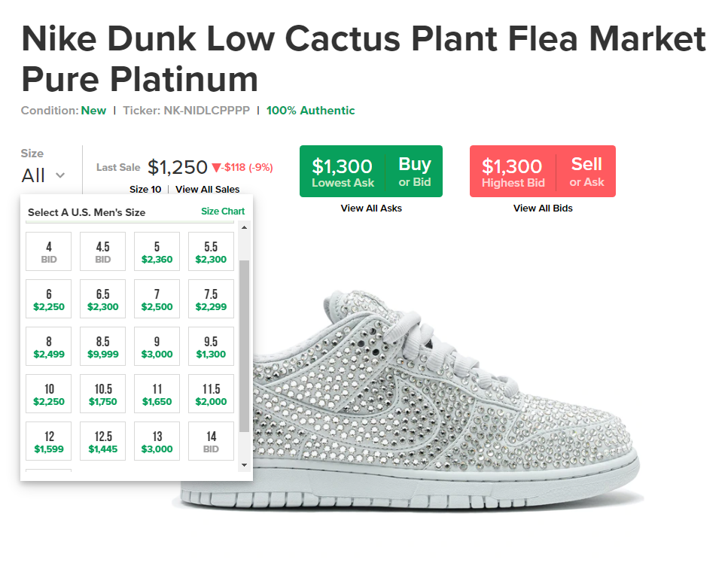Click green Buy or Bid button
Screen dimensions: 728x563
[371, 172]
